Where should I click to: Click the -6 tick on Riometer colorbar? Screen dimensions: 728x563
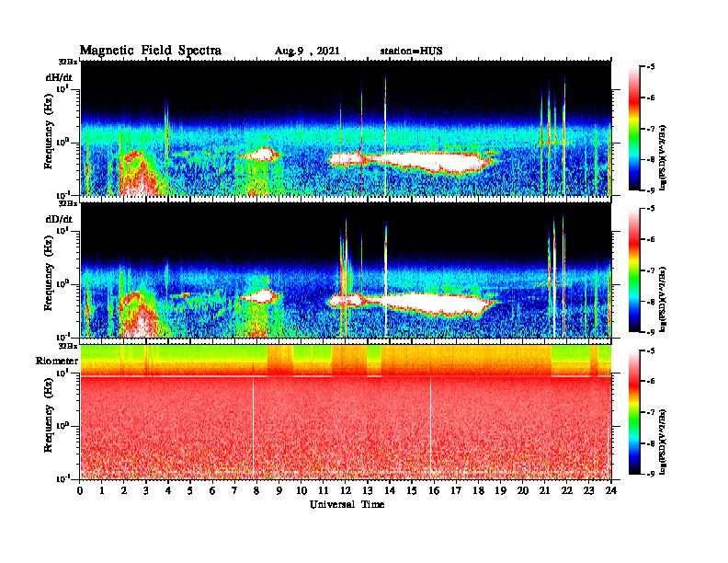(x=651, y=382)
